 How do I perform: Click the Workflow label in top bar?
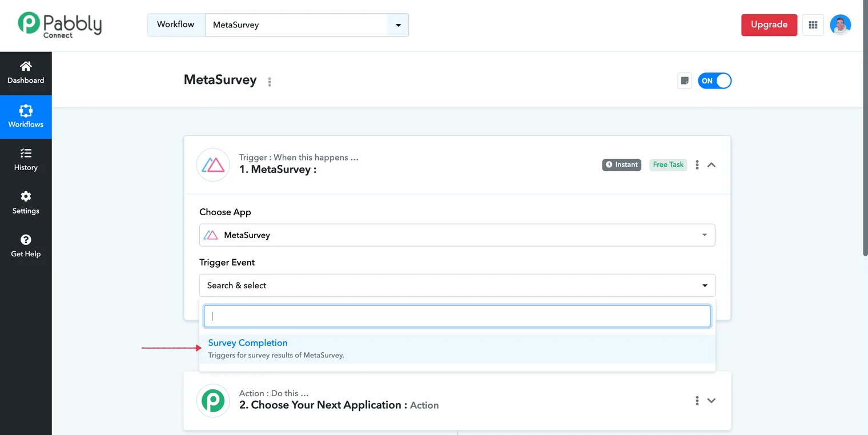[176, 25]
